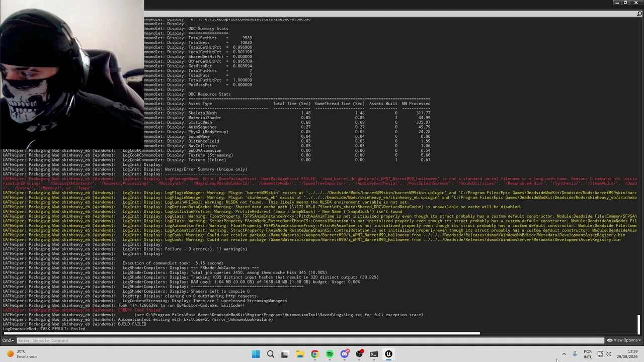Viewport: 644px width, 362px height.
Task: Open the weather widget showing 30°C
Action: (21, 354)
